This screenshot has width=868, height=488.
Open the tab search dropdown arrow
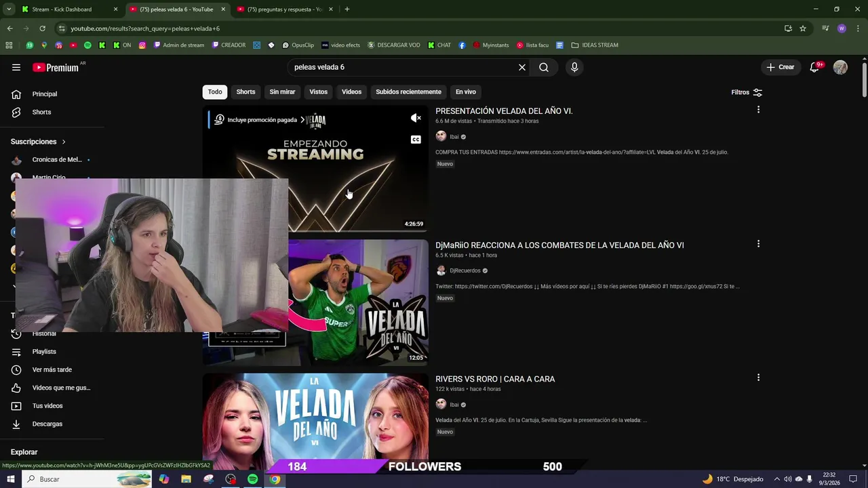(x=9, y=9)
